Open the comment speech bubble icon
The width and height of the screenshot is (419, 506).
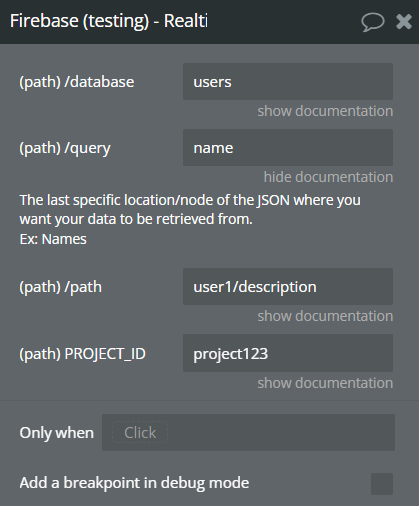[373, 22]
